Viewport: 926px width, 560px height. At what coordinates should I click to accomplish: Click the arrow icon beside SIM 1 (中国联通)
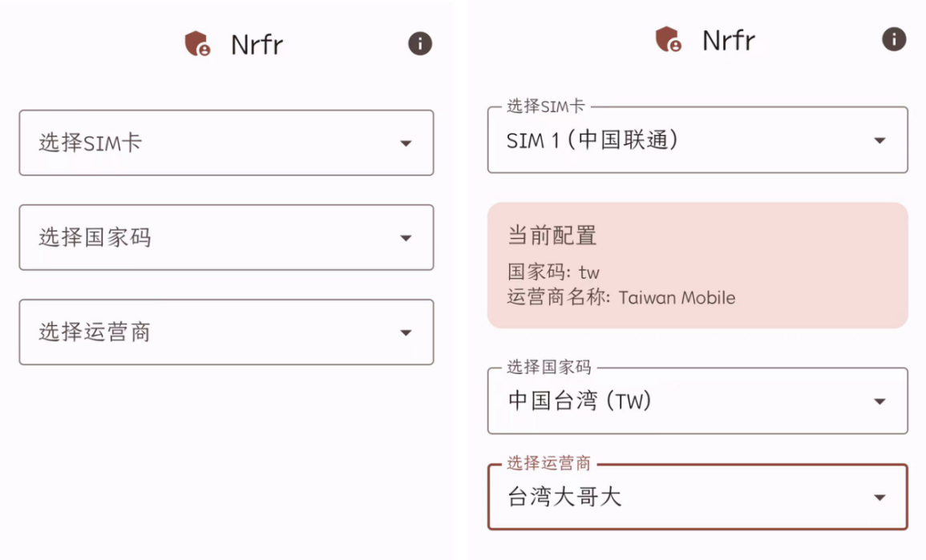tap(879, 141)
